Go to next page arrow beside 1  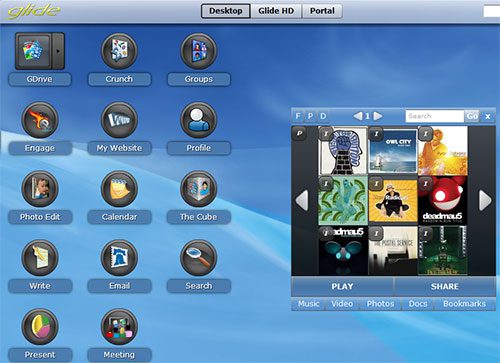[x=378, y=116]
